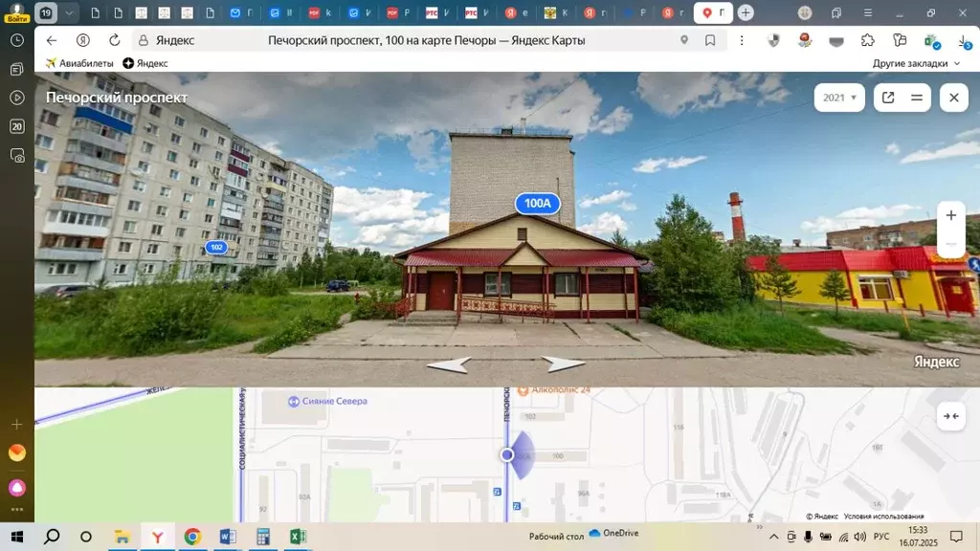
Task: Open File Explorer from the taskbar
Action: coord(122,537)
